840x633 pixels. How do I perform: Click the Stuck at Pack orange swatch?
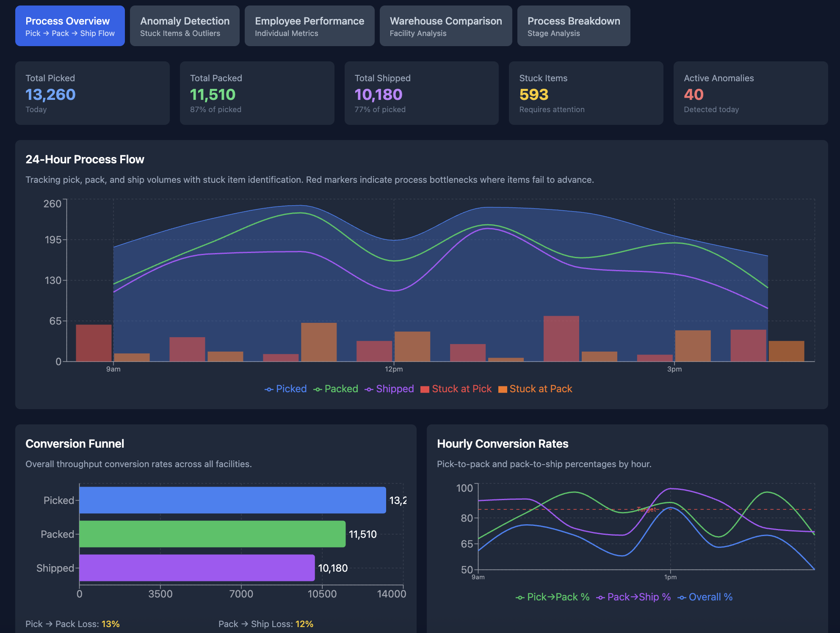(503, 389)
